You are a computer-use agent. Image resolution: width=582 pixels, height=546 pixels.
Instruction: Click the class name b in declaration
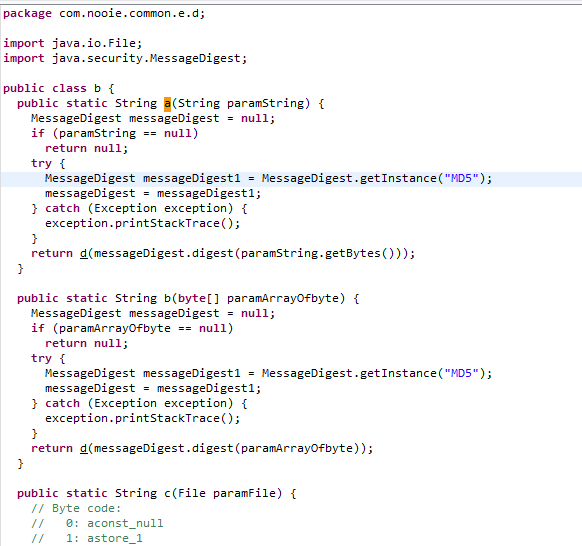97,88
